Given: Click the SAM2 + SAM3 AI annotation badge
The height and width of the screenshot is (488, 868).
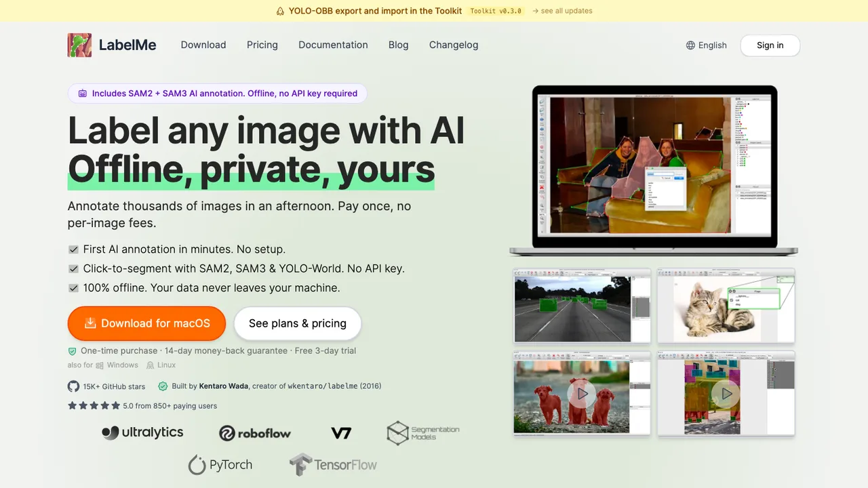Looking at the screenshot, I should tap(218, 94).
